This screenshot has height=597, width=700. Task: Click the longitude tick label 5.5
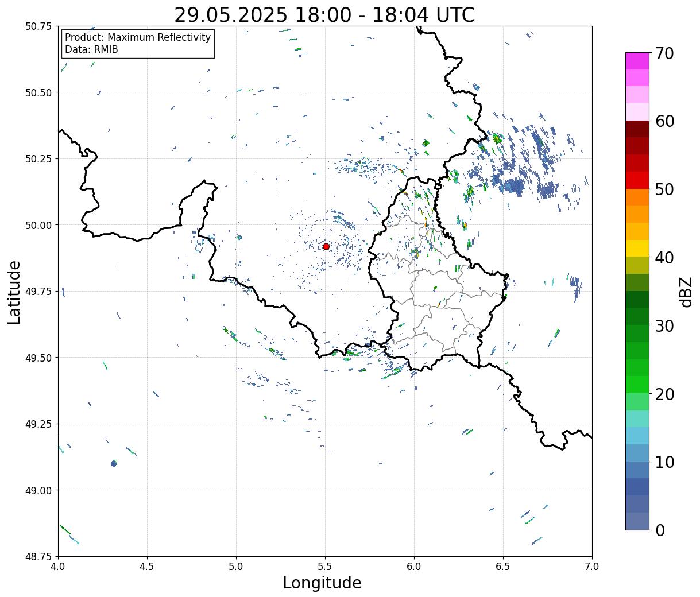325,567
